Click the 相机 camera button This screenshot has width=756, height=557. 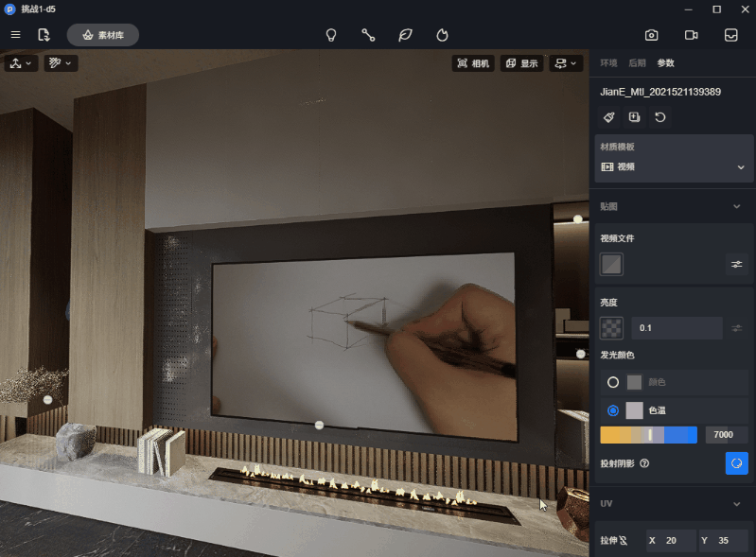473,63
